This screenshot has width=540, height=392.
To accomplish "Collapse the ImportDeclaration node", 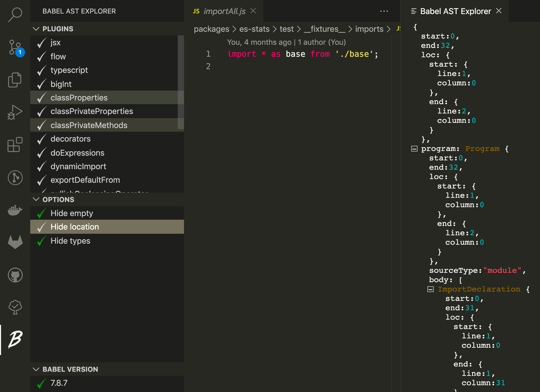I will (x=431, y=289).
